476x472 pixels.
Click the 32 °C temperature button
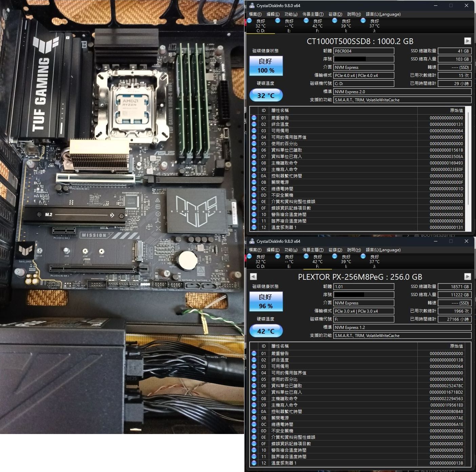point(266,95)
